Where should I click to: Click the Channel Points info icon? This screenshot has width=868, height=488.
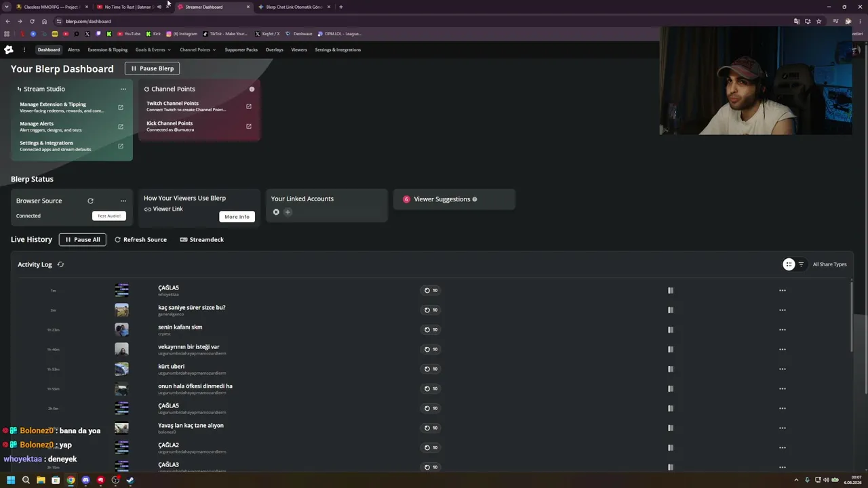tap(252, 89)
